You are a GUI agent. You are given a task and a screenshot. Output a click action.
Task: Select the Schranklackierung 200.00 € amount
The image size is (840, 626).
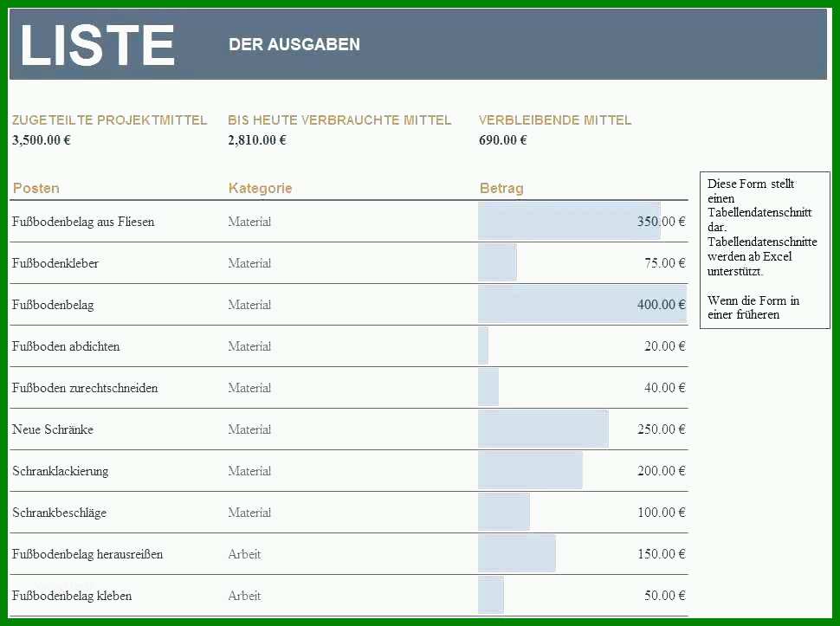(661, 471)
